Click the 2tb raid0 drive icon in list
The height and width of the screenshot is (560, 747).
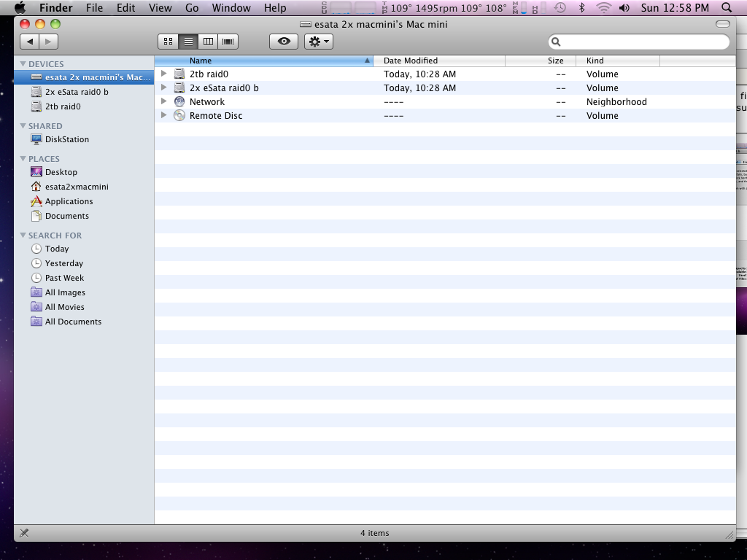point(179,74)
